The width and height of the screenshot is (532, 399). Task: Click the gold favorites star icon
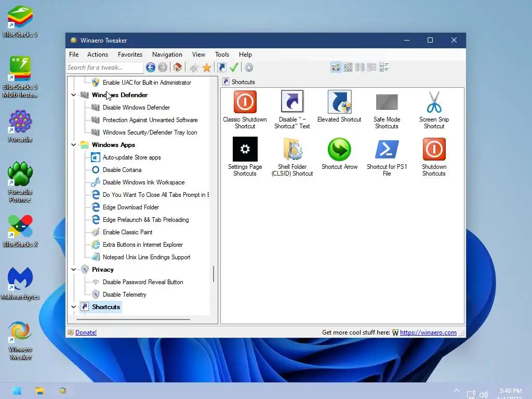(x=207, y=68)
